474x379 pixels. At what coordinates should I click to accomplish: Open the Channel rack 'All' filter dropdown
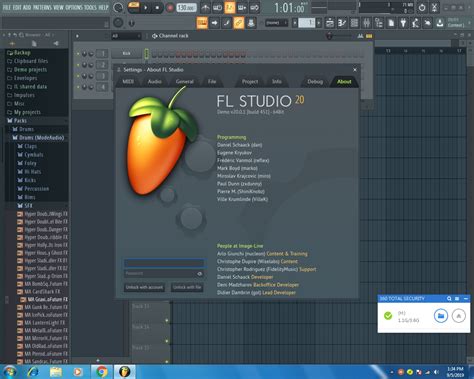click(x=126, y=36)
